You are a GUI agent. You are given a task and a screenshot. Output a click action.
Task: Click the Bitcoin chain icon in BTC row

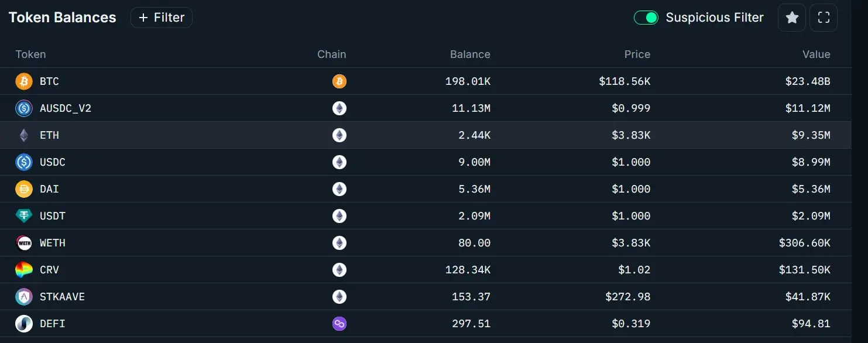pyautogui.click(x=339, y=81)
